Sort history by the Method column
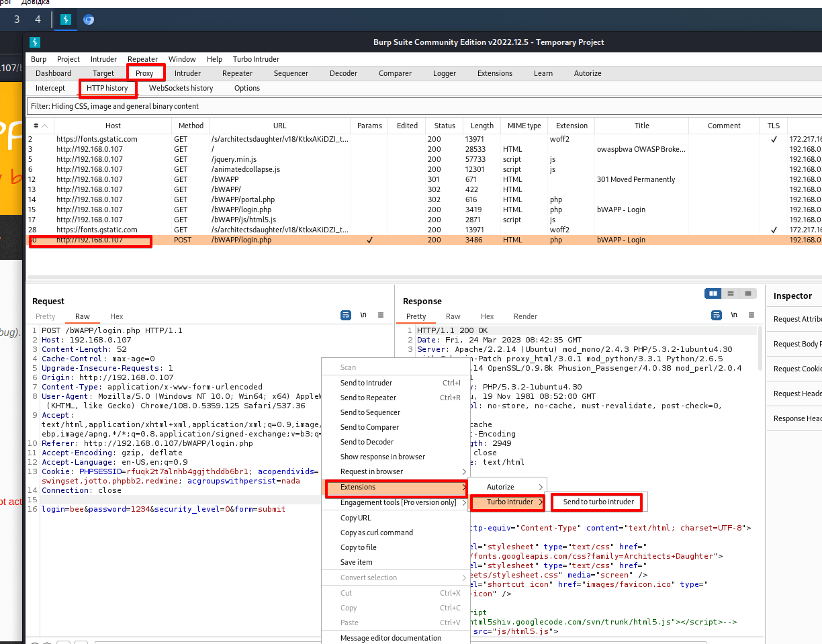 click(x=191, y=126)
